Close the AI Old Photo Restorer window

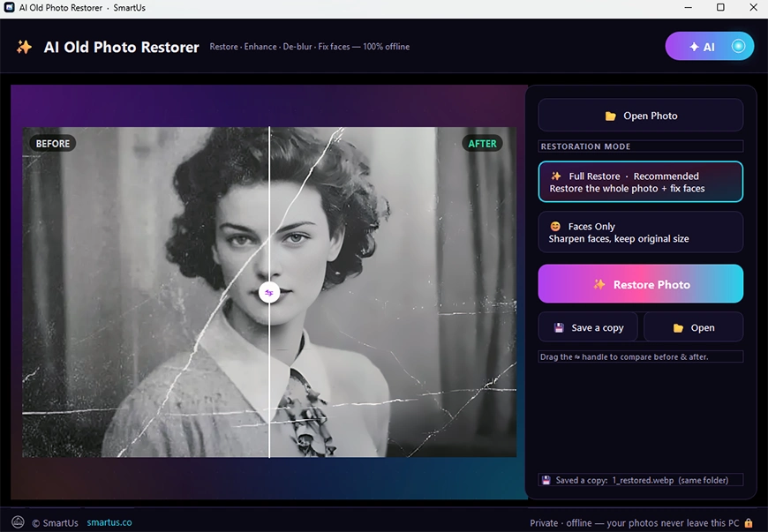(753, 7)
